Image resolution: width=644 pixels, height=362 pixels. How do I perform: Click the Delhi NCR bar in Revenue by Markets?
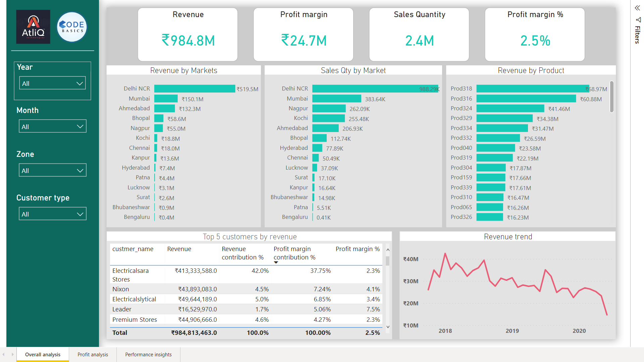(195, 88)
